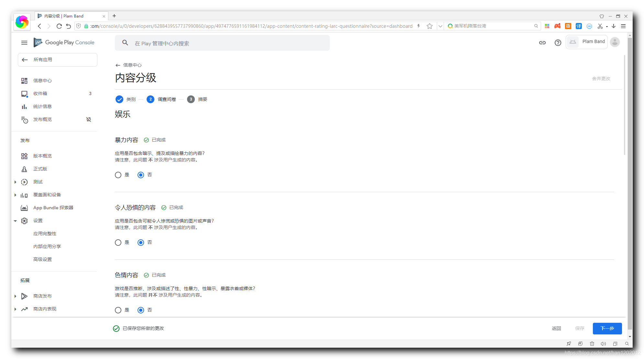Select 否 radio for 色情内容 question
Viewport: 644px width, 359px height.
pyautogui.click(x=141, y=310)
